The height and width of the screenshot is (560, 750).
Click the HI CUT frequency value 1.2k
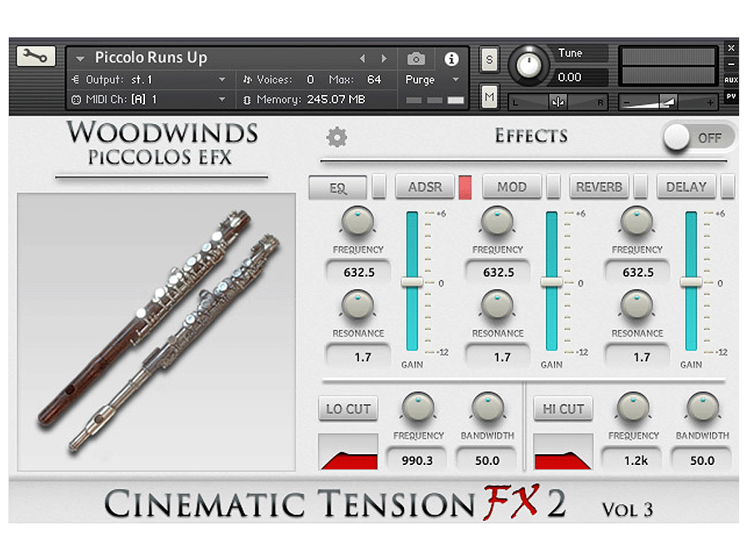(636, 461)
